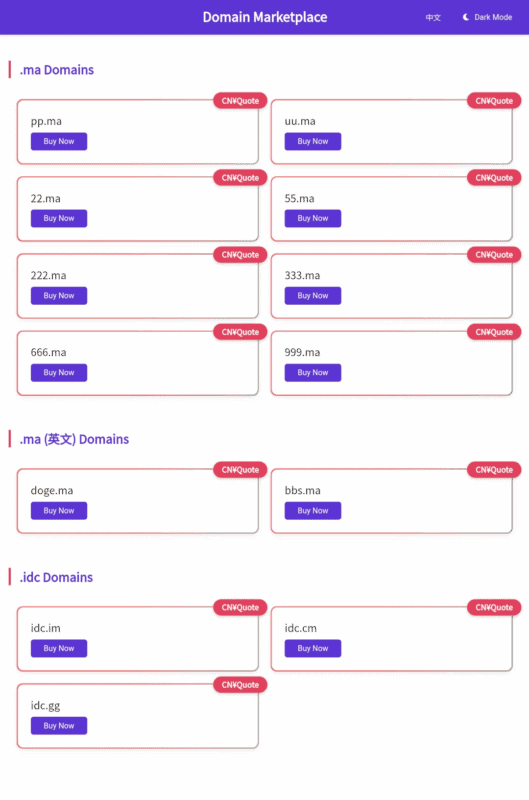Viewport: 529px width, 800px height.
Task: Buy the bbs.ma domain
Action: 313,511
